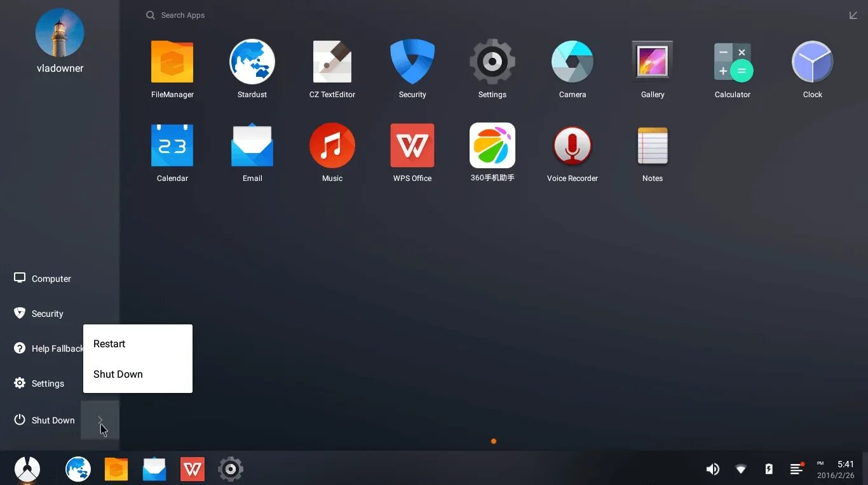The width and height of the screenshot is (868, 485).
Task: Collapse the start menu with the corner arrow
Action: [853, 15]
